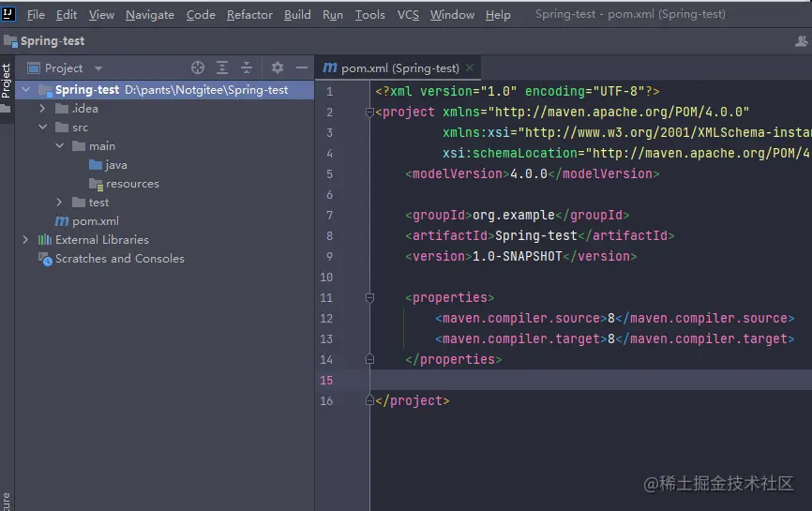Open the Window menu
Viewport: 812px width, 511px height.
[452, 15]
